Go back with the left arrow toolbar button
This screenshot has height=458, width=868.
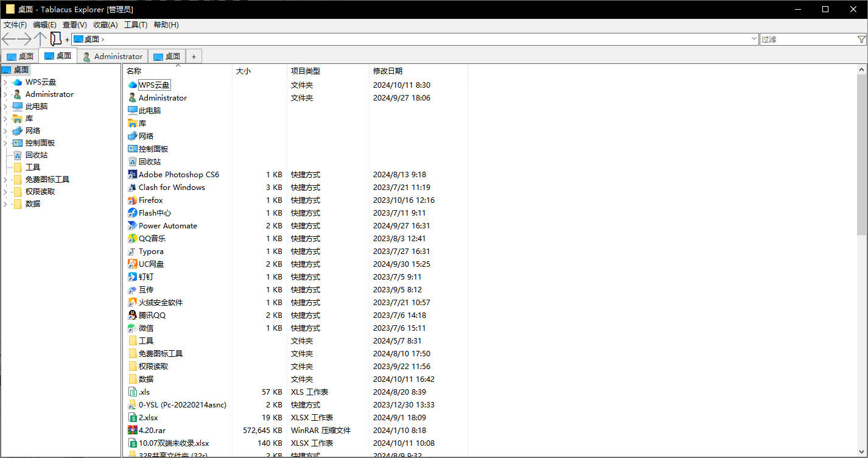coord(9,39)
